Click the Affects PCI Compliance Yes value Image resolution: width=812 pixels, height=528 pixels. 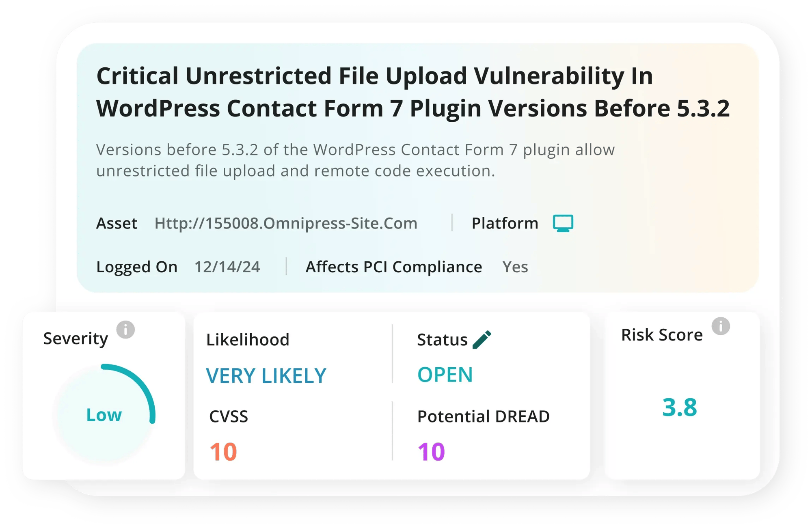[515, 267]
